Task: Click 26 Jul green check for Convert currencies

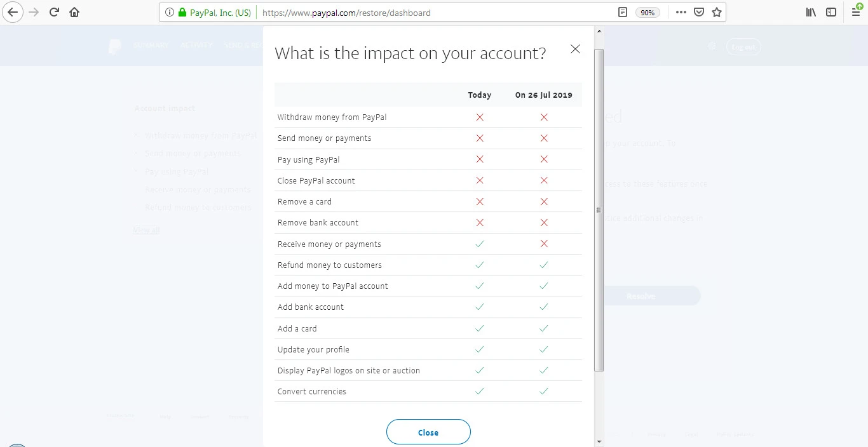Action: (x=544, y=391)
